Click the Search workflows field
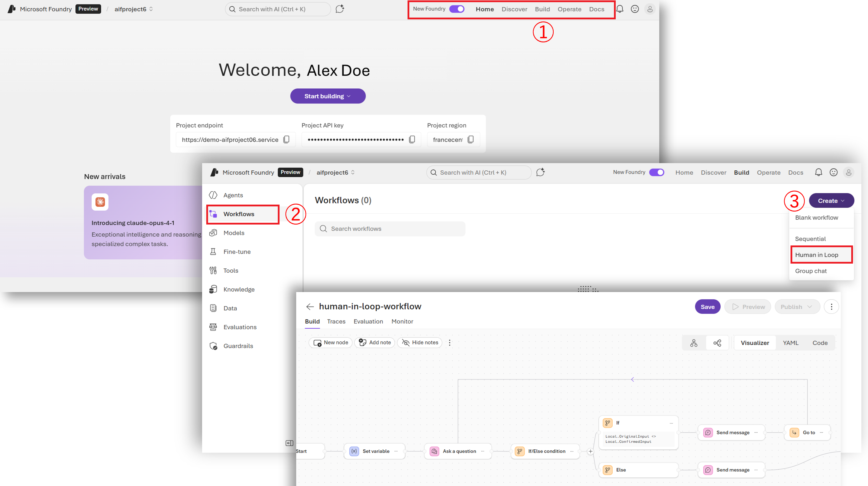The image size is (868, 486). [390, 228]
